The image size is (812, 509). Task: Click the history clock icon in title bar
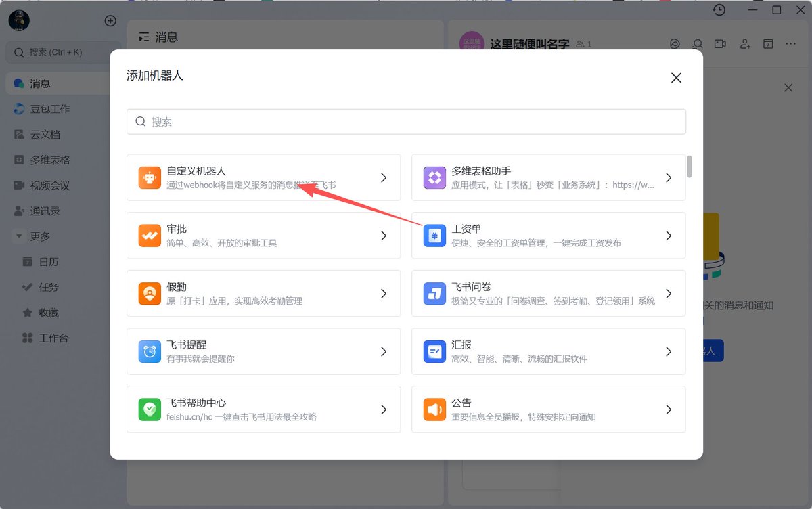pos(719,9)
